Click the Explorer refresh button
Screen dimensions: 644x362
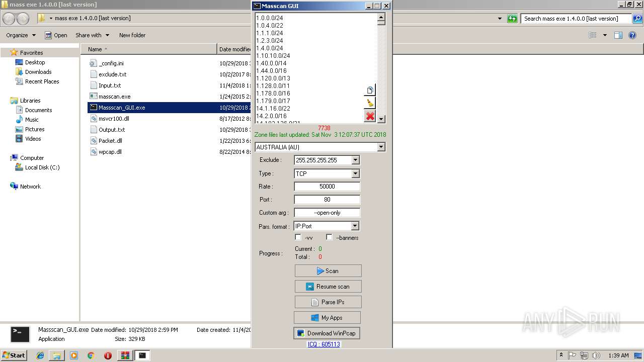tap(512, 19)
